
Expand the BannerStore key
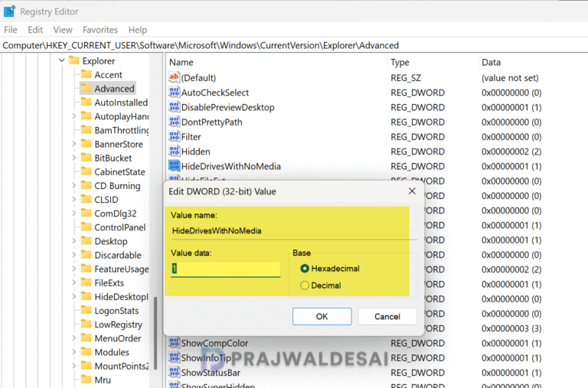73,144
